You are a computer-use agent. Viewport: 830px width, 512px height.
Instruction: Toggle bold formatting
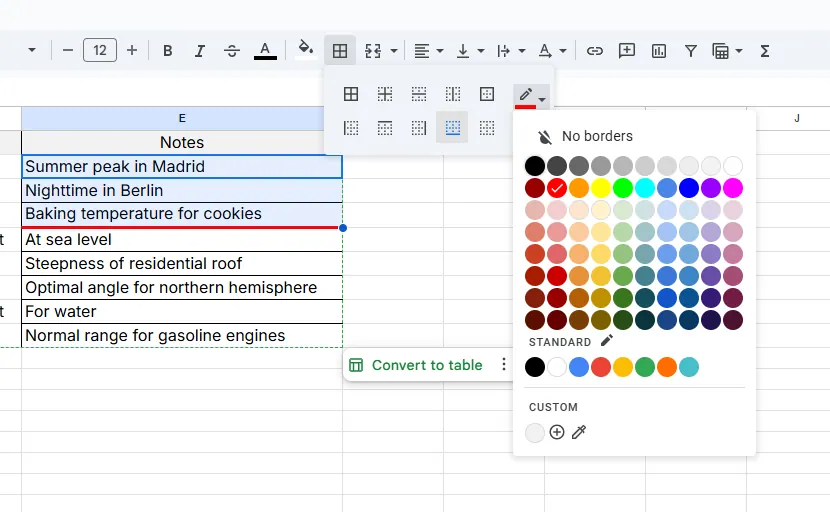pos(167,50)
